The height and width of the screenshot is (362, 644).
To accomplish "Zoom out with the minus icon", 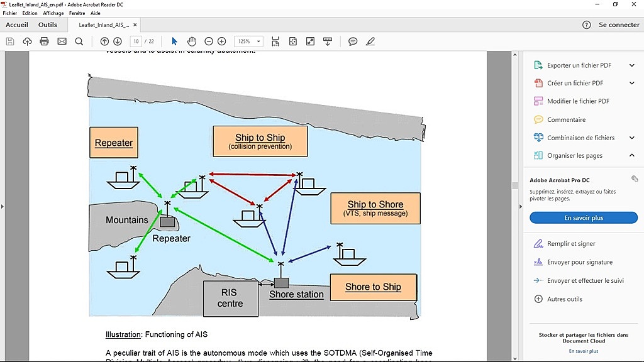I will 209,41.
